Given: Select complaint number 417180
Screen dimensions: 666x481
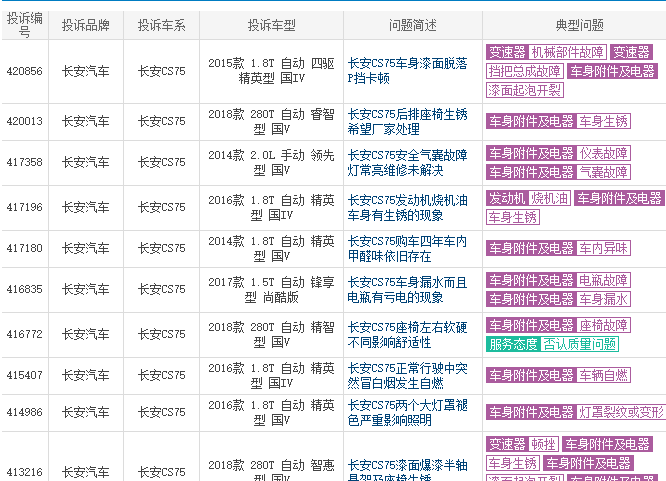Looking at the screenshot, I should (25, 248).
